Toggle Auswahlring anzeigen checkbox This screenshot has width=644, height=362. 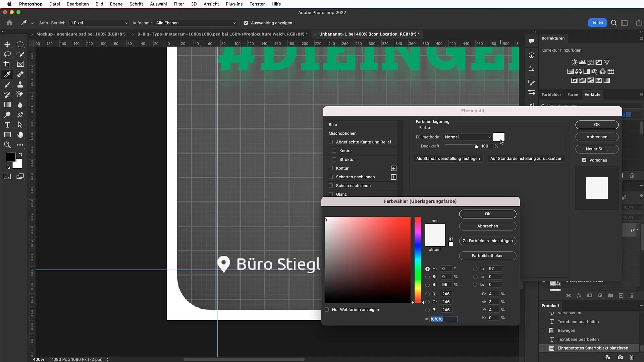[246, 23]
